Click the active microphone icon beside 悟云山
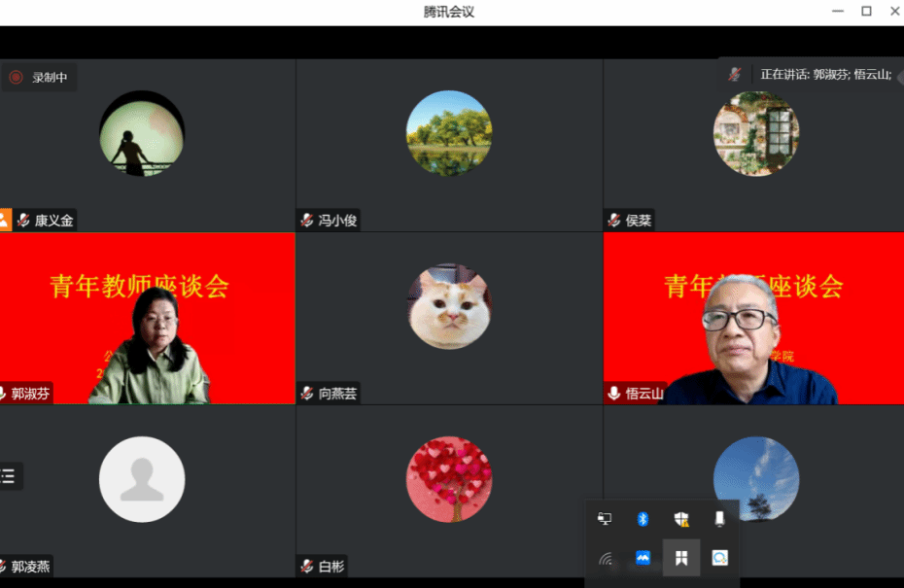 [x=614, y=394]
